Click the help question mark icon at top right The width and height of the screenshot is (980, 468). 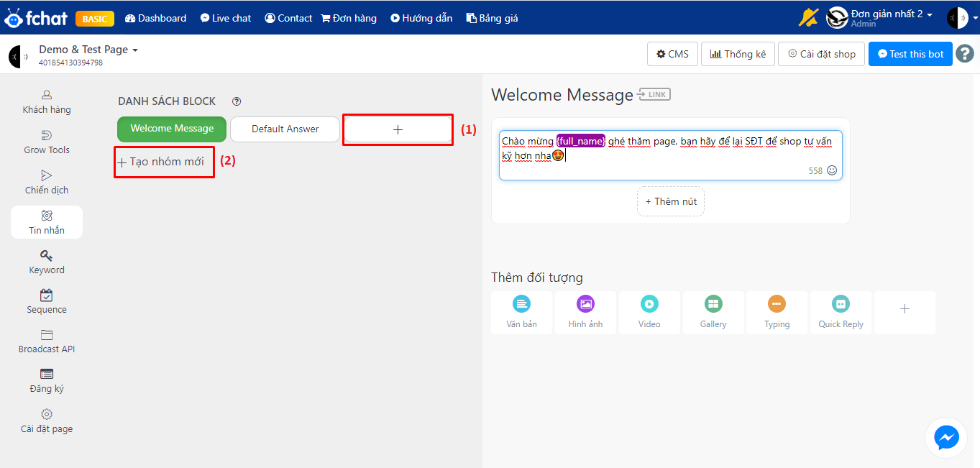(x=965, y=54)
